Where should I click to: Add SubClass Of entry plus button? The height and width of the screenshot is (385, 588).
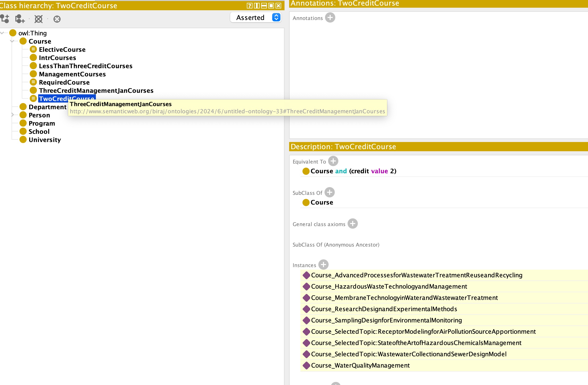pyautogui.click(x=330, y=192)
